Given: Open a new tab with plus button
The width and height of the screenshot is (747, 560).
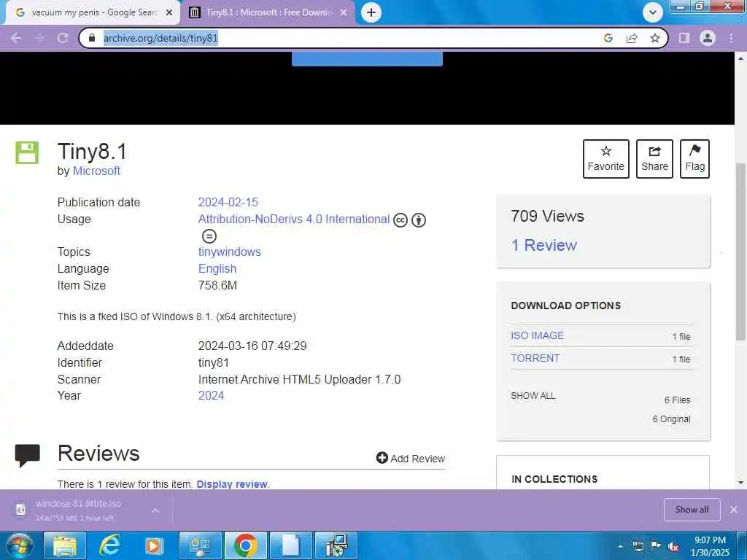Looking at the screenshot, I should pyautogui.click(x=371, y=12).
